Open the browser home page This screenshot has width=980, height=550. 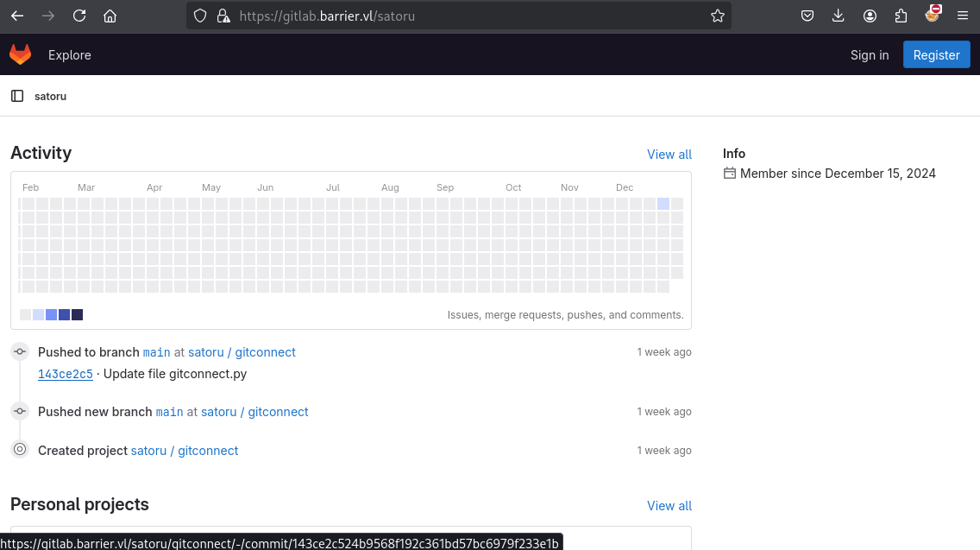[110, 16]
